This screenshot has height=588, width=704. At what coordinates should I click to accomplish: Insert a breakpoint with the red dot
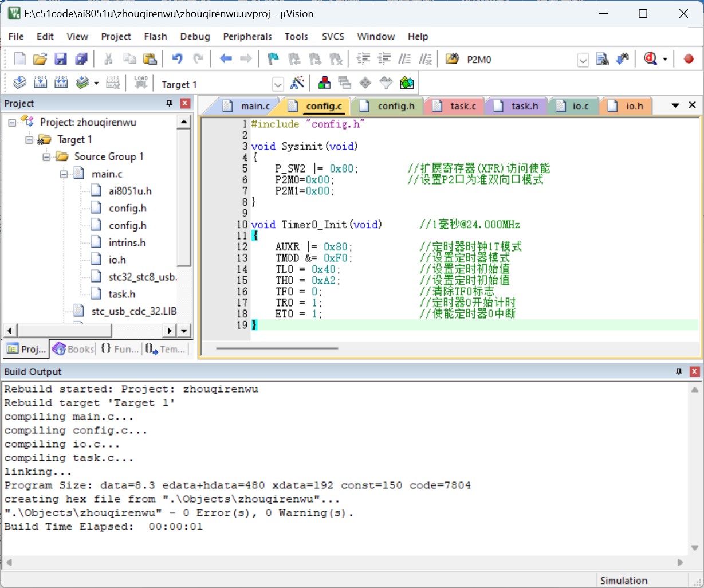point(689,59)
